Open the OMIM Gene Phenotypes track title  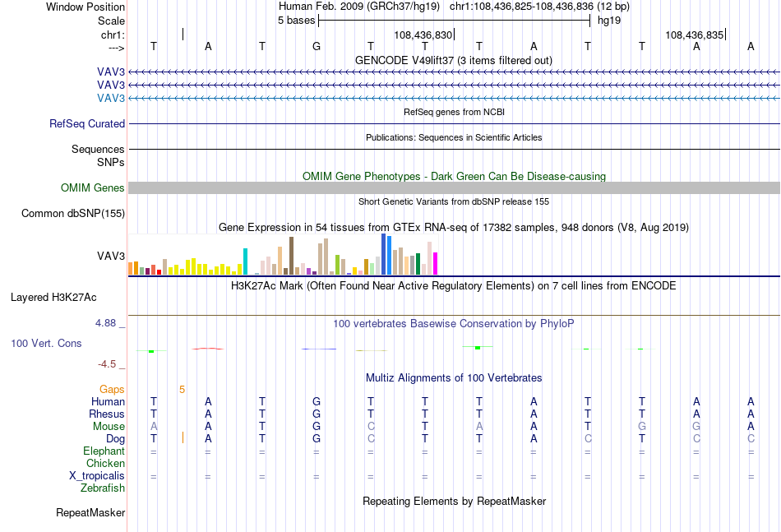pyautogui.click(x=454, y=176)
